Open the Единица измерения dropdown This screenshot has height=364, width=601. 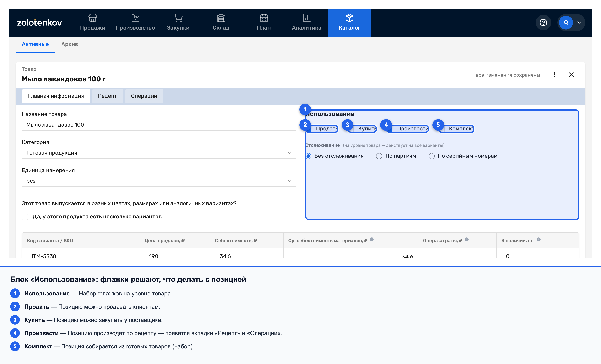[159, 181]
